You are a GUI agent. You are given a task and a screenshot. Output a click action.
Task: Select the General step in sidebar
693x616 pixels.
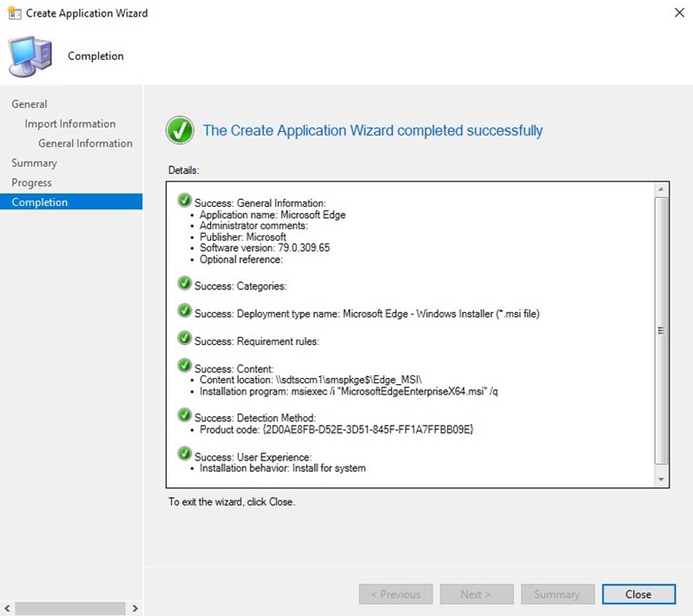point(30,104)
